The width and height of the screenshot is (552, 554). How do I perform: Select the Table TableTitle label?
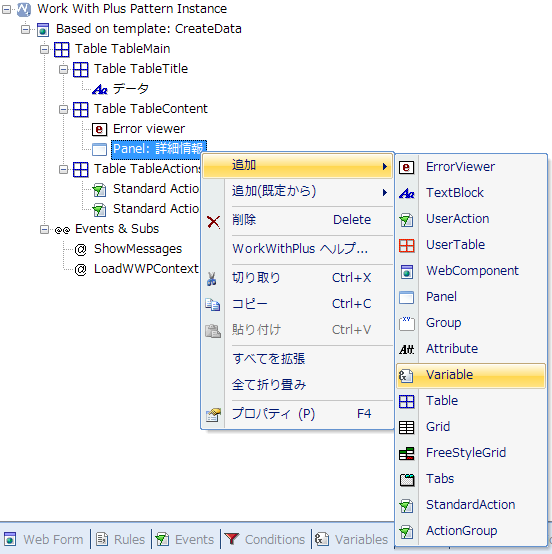click(141, 69)
